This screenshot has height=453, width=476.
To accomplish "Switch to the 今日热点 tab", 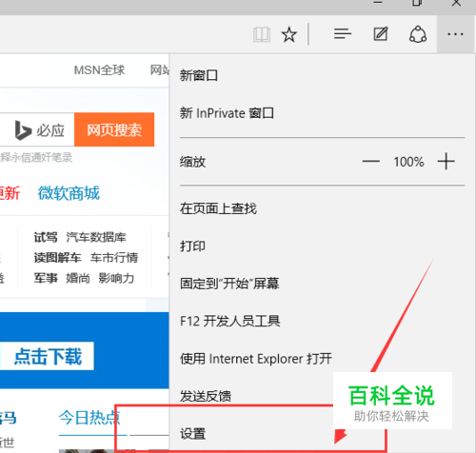I will (x=89, y=418).
